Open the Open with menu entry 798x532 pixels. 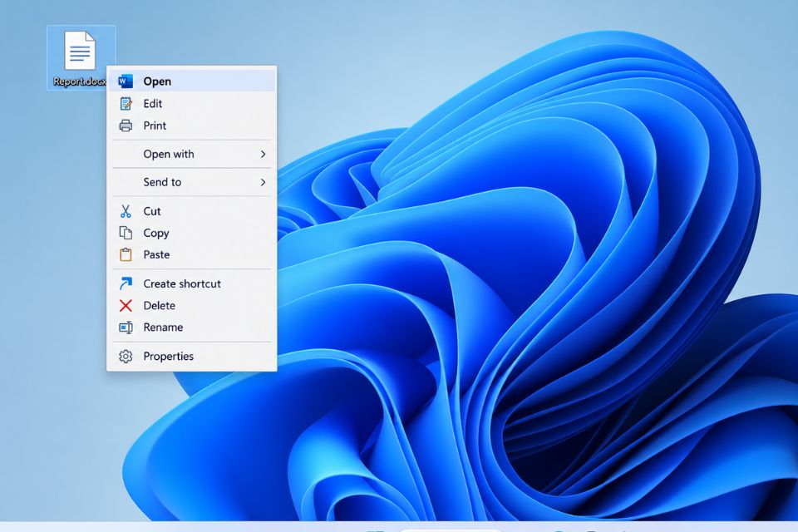[192, 155]
